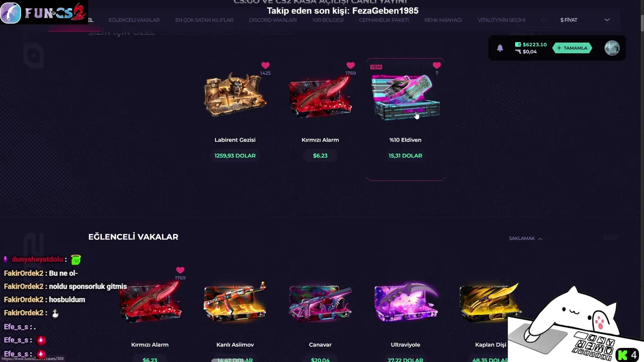The width and height of the screenshot is (644, 362).
Task: Open the Ultraviyole purple case thumbnail
Action: [x=406, y=302]
